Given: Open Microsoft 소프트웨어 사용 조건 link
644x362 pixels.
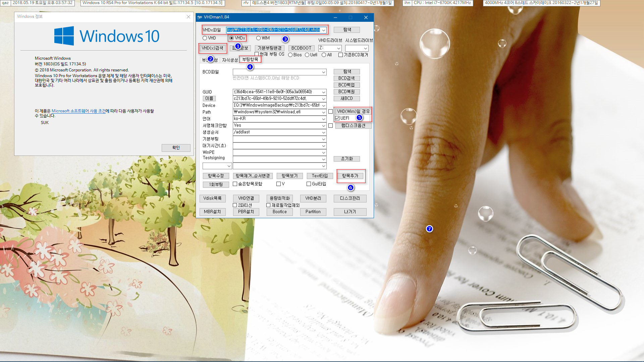Looking at the screenshot, I should point(78,111).
